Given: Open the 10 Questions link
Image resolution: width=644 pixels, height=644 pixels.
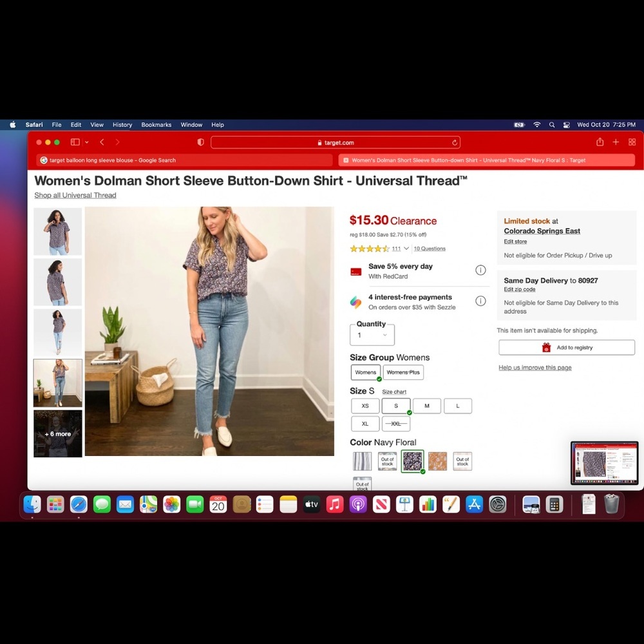Looking at the screenshot, I should point(430,249).
